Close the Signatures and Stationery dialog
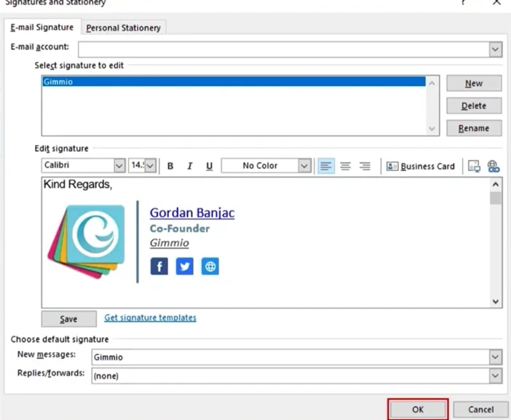Viewport: 511px width, 420px height. pos(496,3)
